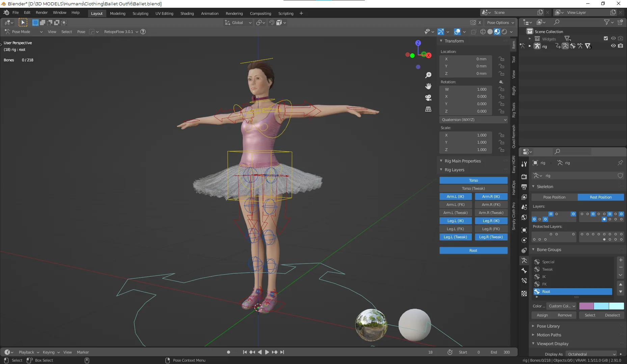
Task: Switch perspective/orthographic grid icon
Action: (x=428, y=109)
